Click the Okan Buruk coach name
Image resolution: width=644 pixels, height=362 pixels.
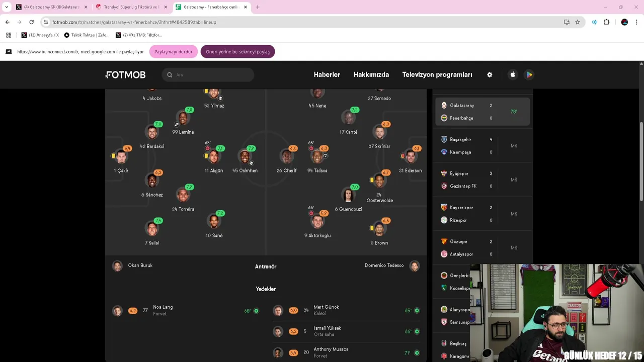point(140,265)
